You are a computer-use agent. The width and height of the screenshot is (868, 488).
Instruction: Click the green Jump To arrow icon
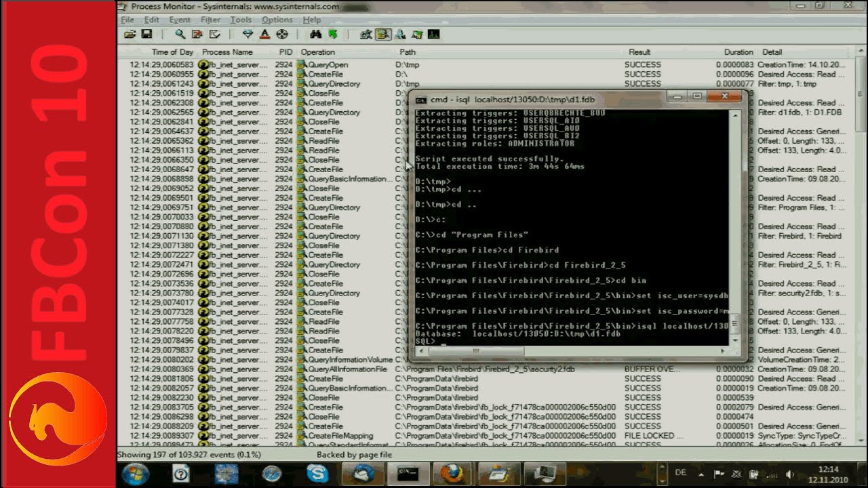[x=333, y=34]
